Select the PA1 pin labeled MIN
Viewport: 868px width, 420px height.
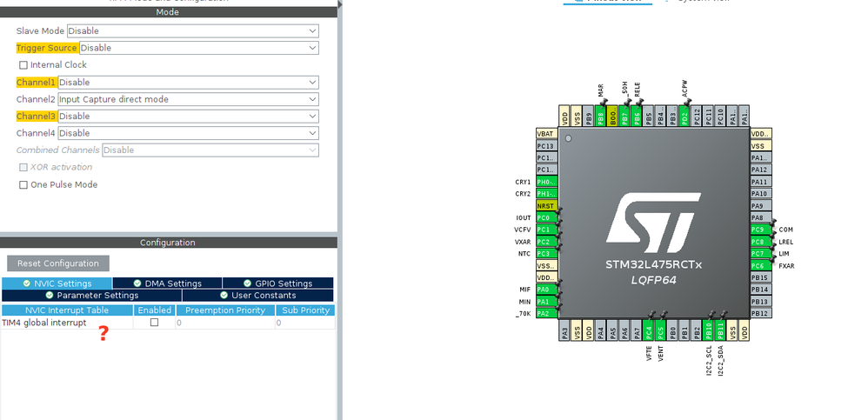coord(546,302)
